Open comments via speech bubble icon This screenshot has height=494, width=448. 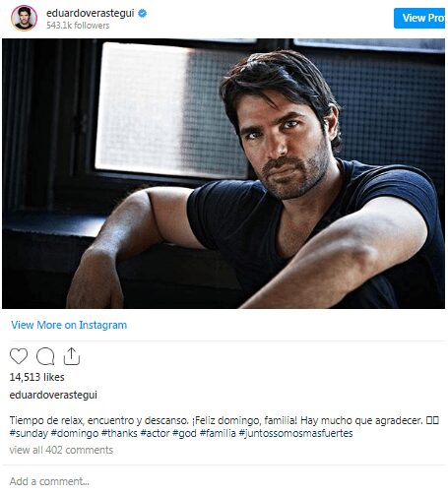click(45, 356)
